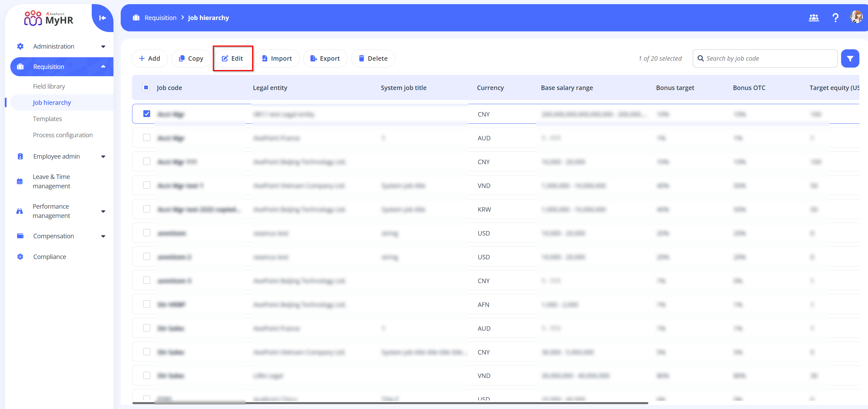Sort by Currency column header
The image size is (868, 409).
pos(490,88)
